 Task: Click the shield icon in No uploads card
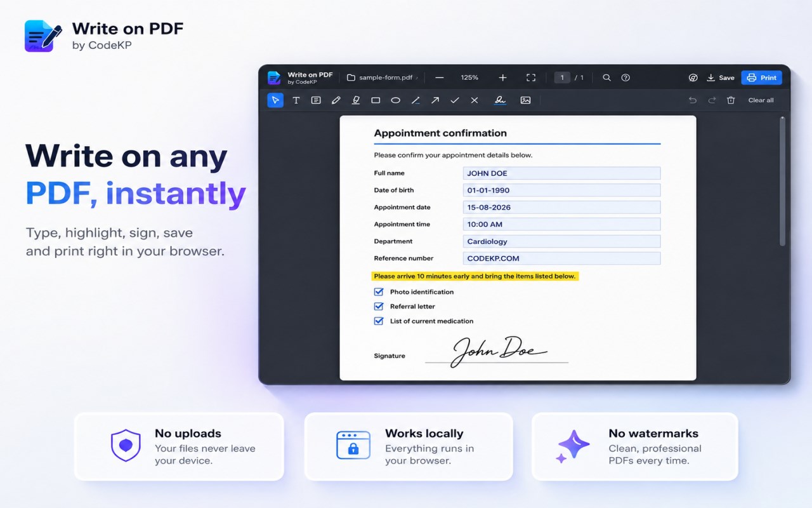click(x=126, y=446)
